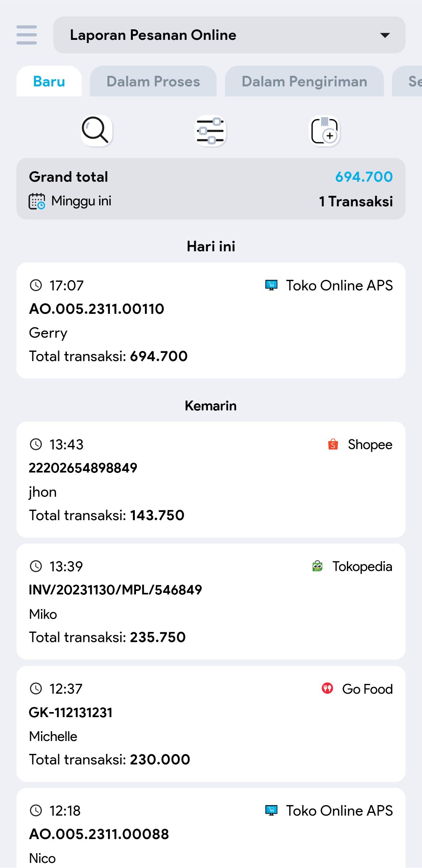Tap the Tokopedia owl icon
The width and height of the screenshot is (422, 868).
click(x=317, y=566)
